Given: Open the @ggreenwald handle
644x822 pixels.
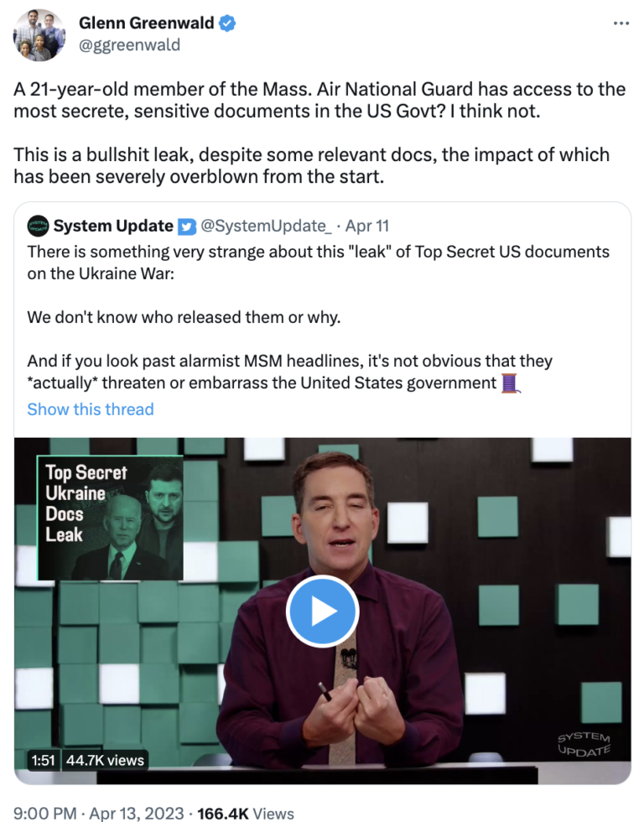Looking at the screenshot, I should [129, 45].
